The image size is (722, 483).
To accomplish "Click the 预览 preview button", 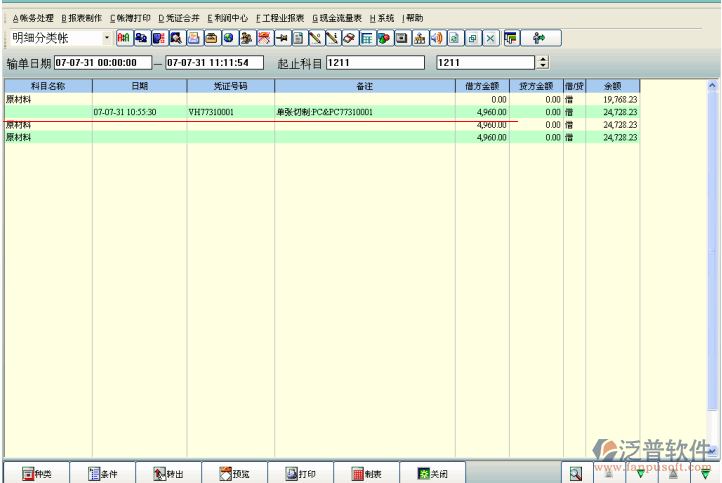I will (234, 474).
